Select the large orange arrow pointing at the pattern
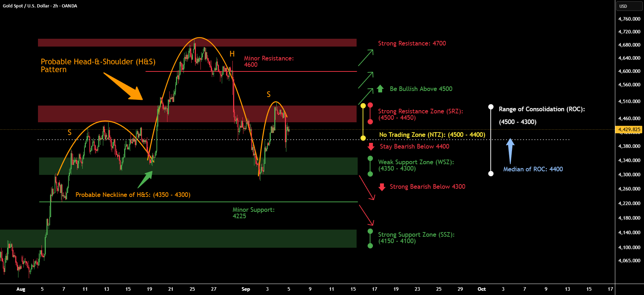This screenshot has width=644, height=295. tap(123, 86)
